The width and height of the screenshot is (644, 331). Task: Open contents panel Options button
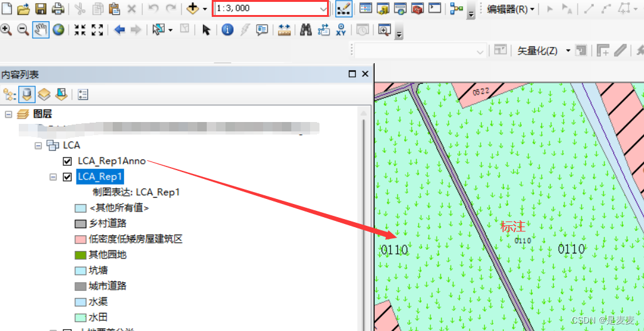[83, 94]
